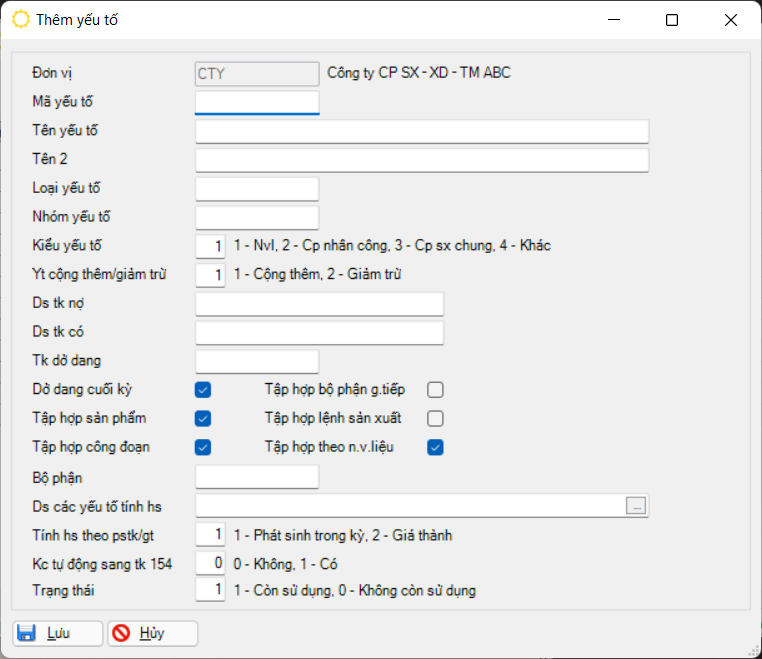Enable Tập hợp bộ phận g.tiếp checkbox
Viewport: 762px width, 659px height.
point(435,389)
